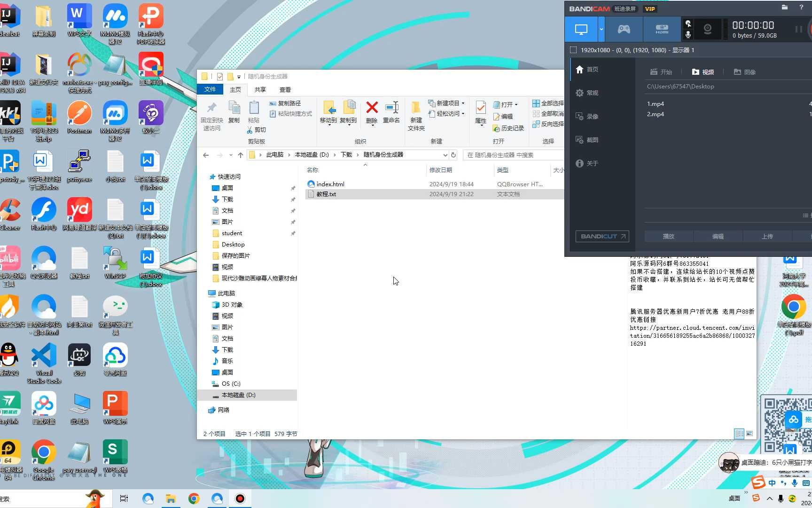Screen dimensions: 812x508
Task: Click the 属性 icon in ribbon
Action: coord(481,108)
